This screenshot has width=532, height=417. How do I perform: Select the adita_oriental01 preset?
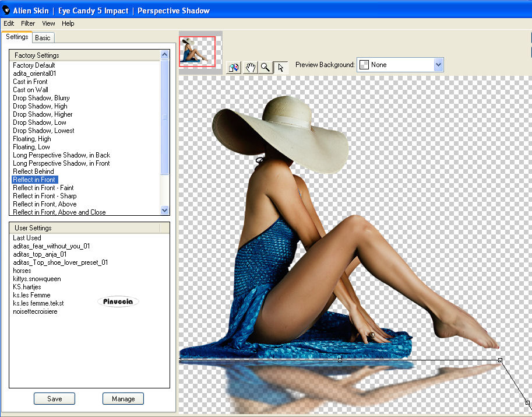pyautogui.click(x=34, y=73)
